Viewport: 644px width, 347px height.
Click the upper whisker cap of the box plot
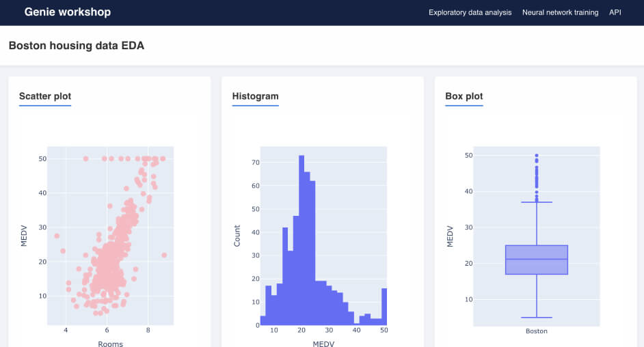(x=537, y=202)
